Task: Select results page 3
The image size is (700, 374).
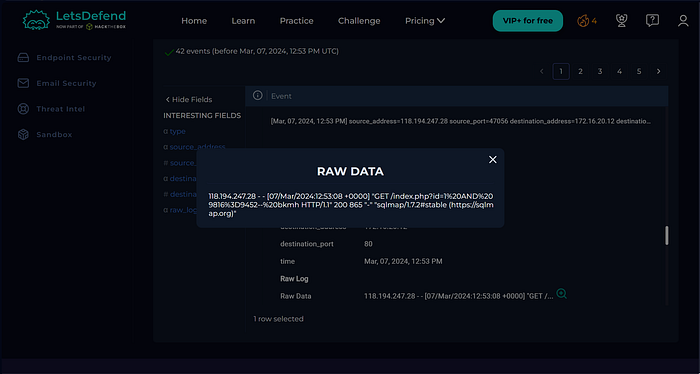Action: coord(600,71)
